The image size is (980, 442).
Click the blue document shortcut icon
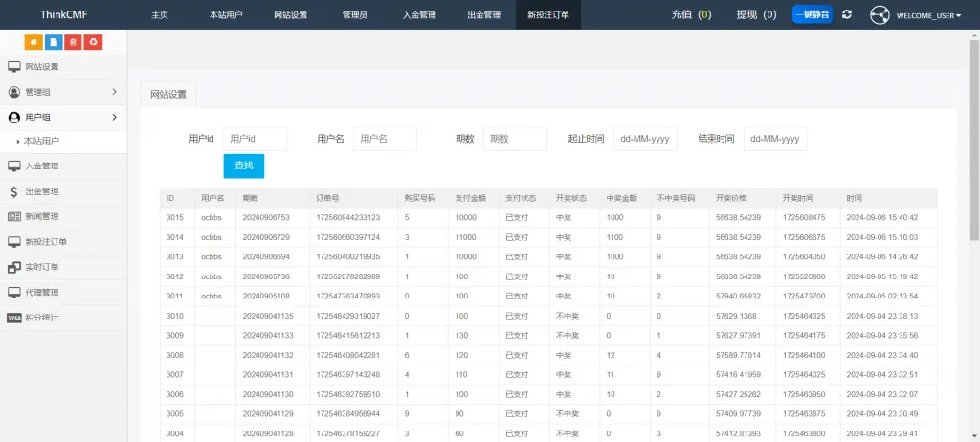pos(54,42)
